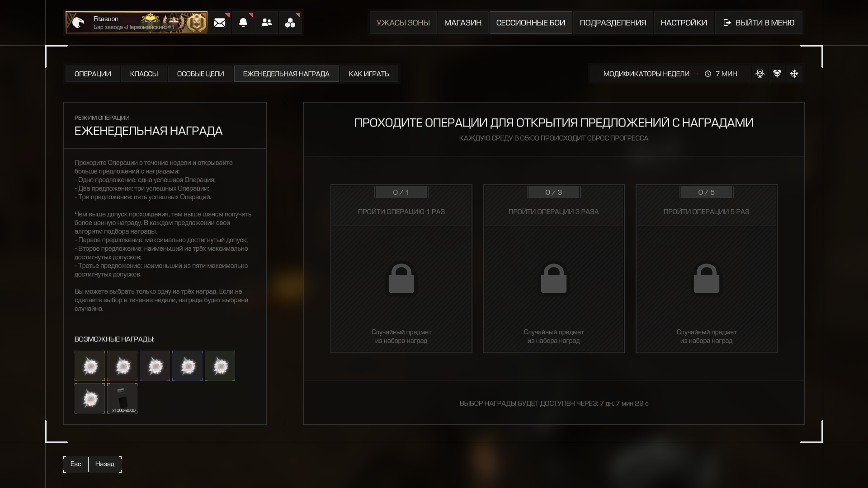Open the Магазин menu
Viewport: 868px width, 488px height.
(x=462, y=23)
